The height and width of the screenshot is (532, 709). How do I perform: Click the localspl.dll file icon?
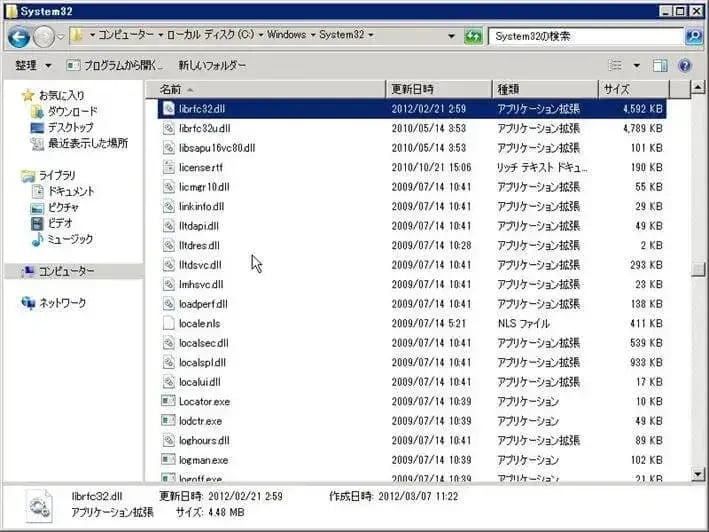click(x=169, y=363)
